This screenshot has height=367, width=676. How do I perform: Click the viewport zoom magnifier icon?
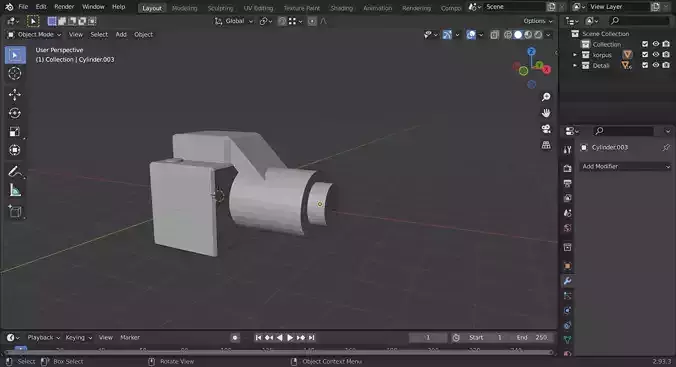546,97
